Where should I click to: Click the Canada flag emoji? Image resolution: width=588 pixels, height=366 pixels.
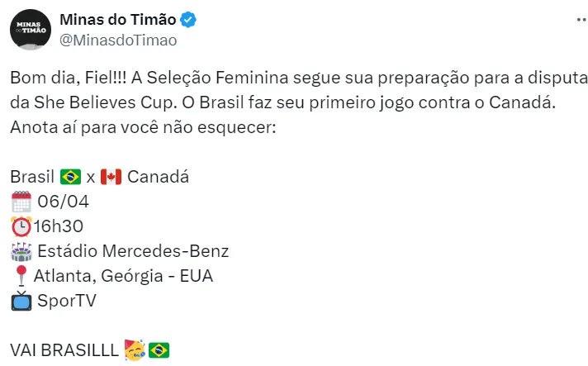tap(111, 177)
